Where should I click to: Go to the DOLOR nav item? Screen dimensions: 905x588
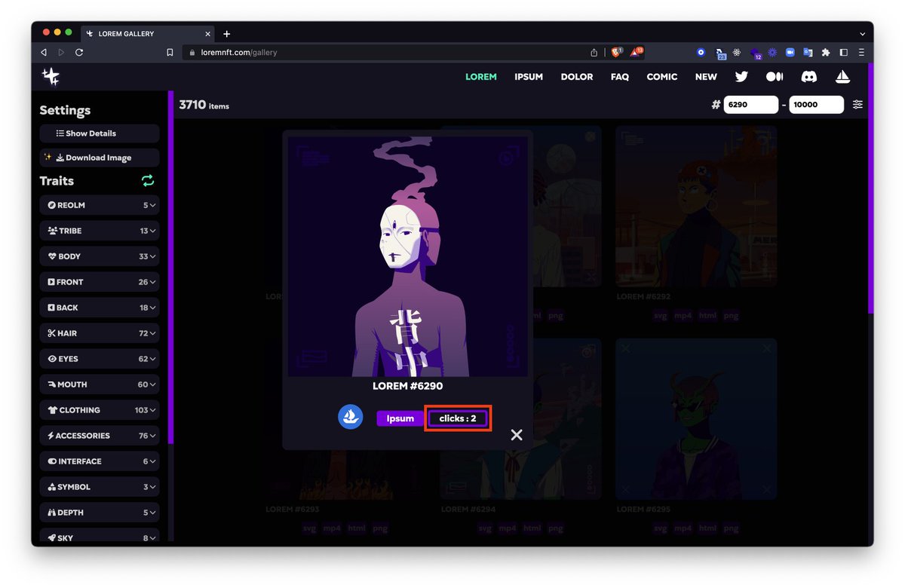coord(577,77)
